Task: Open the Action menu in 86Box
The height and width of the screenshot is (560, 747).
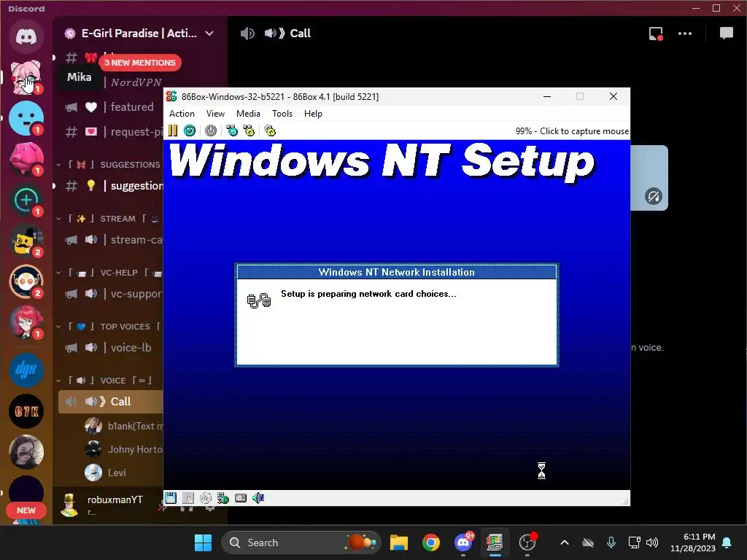Action: [182, 113]
